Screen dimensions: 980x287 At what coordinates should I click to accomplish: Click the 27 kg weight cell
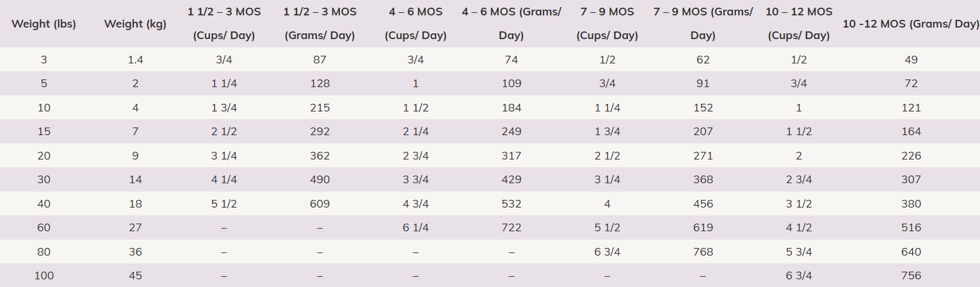pos(135,227)
